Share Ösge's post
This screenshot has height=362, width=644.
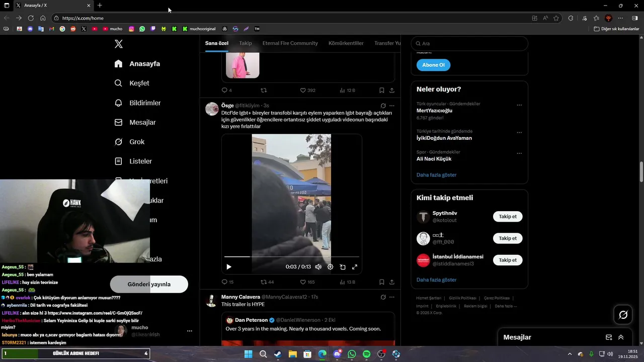coord(391,282)
